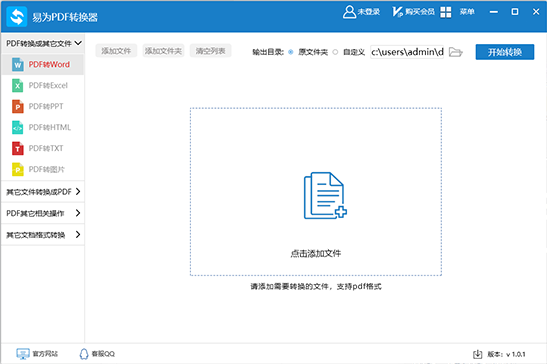Select the PDF转HTML icon

[18, 127]
